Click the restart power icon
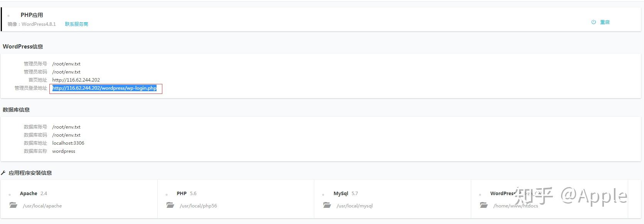 coord(593,22)
